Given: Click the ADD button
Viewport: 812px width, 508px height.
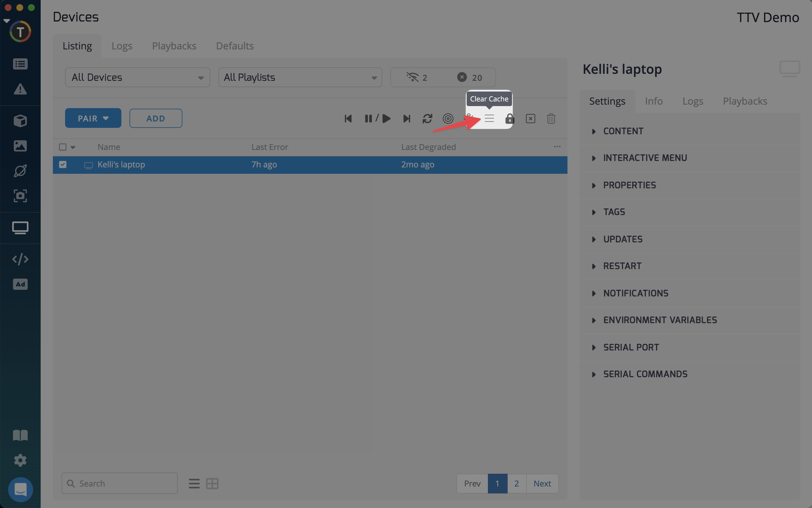Looking at the screenshot, I should click(x=156, y=119).
